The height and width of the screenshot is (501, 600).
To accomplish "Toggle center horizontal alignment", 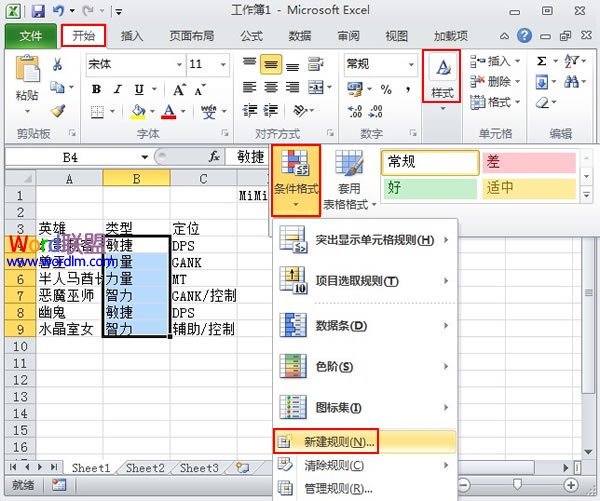I will 271,88.
